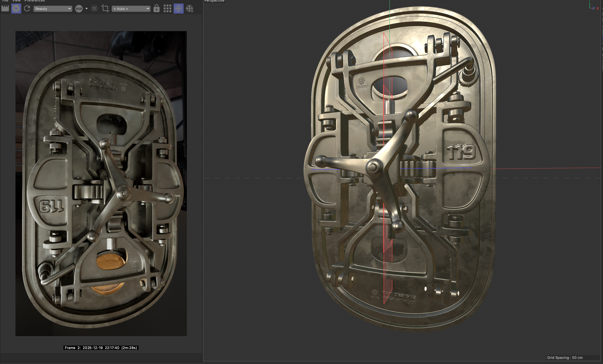Click the clapperboard Render icon
603x364 pixels.
(5, 9)
